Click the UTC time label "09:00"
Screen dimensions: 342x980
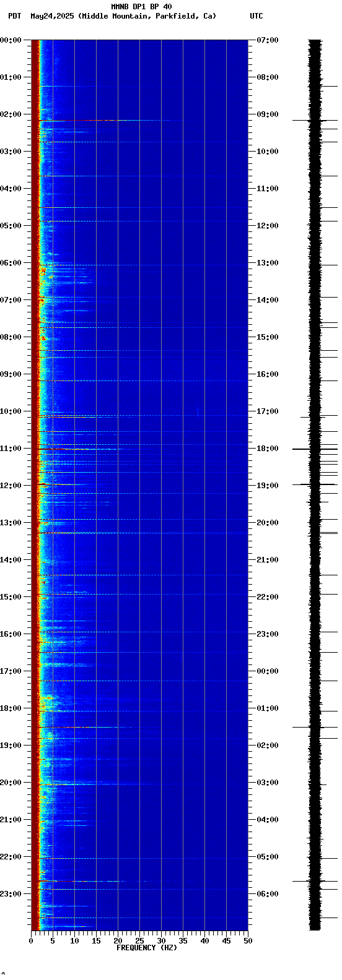click(x=268, y=114)
